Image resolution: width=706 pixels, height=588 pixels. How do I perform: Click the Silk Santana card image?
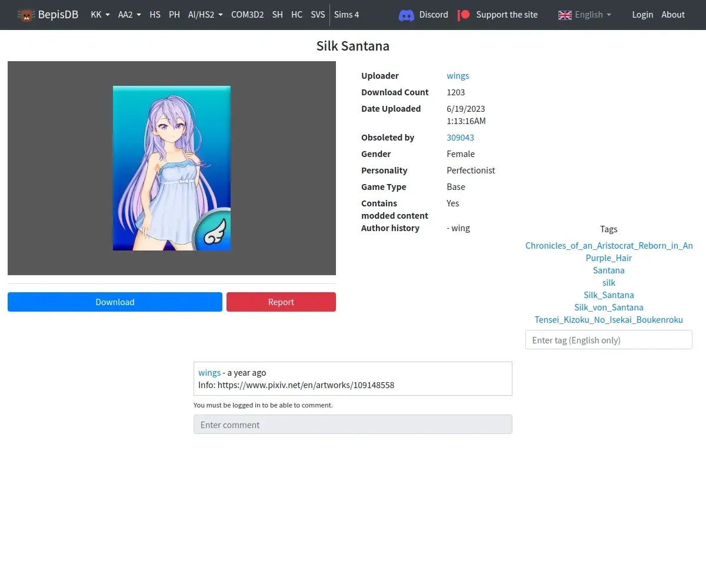coord(172,168)
